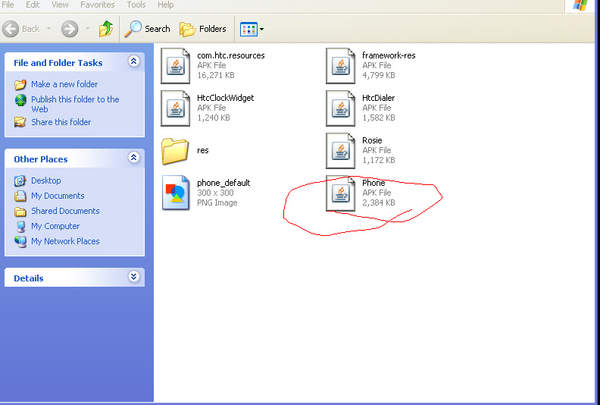600x405 pixels.
Task: Open the Tools menu
Action: click(x=136, y=5)
